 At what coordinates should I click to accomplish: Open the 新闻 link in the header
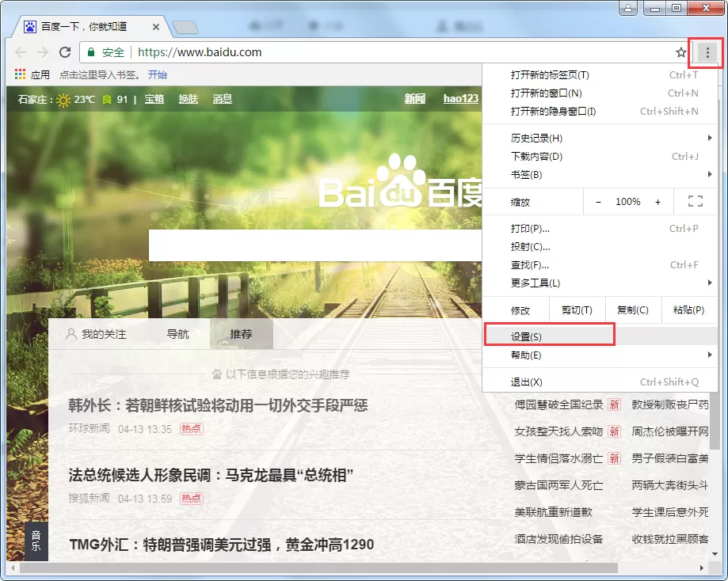414,98
